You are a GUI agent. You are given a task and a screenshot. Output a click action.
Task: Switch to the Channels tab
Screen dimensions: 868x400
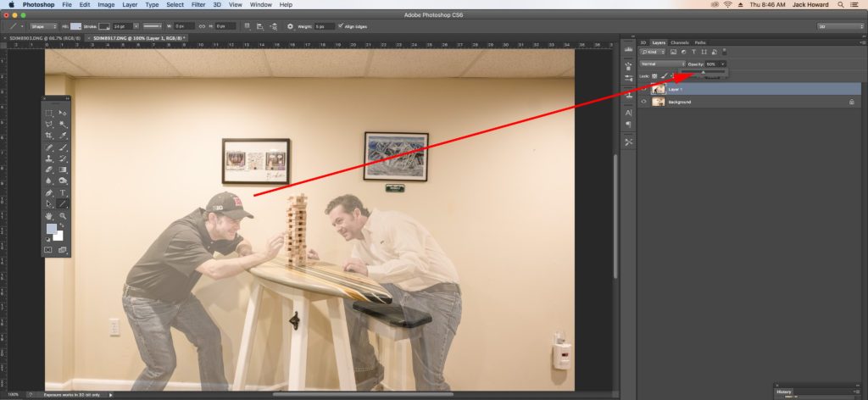(679, 42)
